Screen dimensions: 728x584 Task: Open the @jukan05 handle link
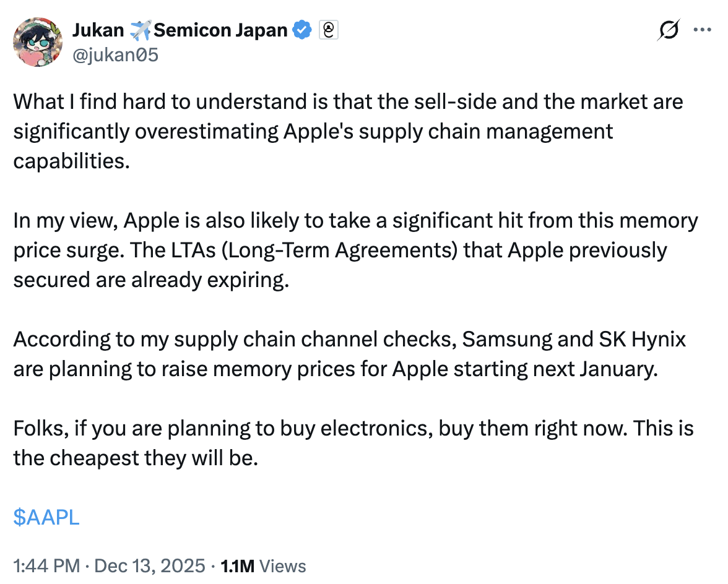(x=115, y=55)
